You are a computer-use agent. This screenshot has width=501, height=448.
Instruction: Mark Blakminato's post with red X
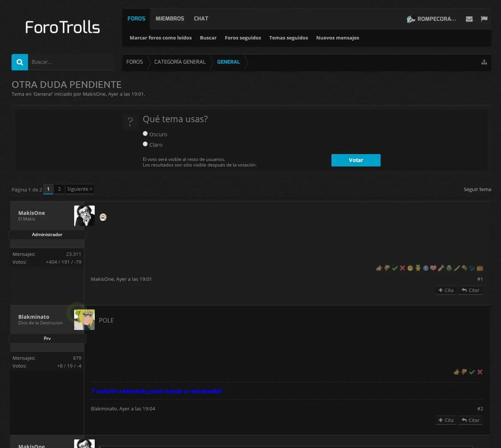point(480,372)
